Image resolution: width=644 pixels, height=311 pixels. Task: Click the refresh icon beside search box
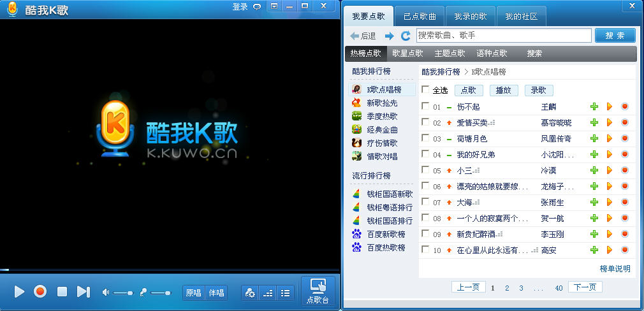click(405, 36)
